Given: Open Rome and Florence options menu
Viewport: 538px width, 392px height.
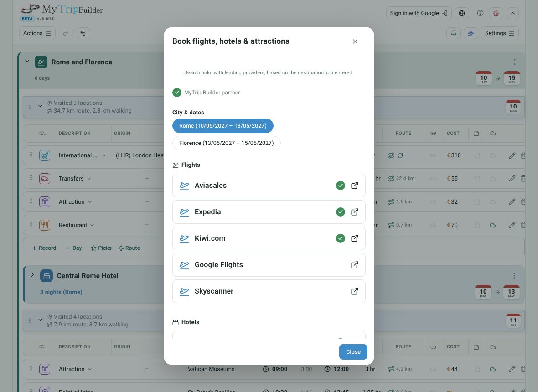Looking at the screenshot, I should pyautogui.click(x=514, y=62).
